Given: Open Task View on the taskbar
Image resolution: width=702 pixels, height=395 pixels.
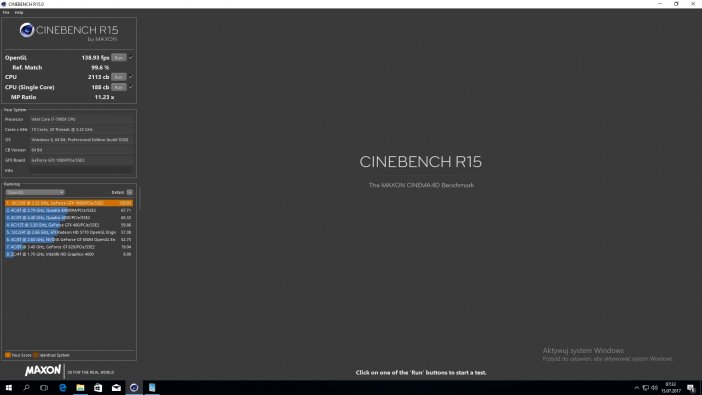Looking at the screenshot, I should (44, 388).
